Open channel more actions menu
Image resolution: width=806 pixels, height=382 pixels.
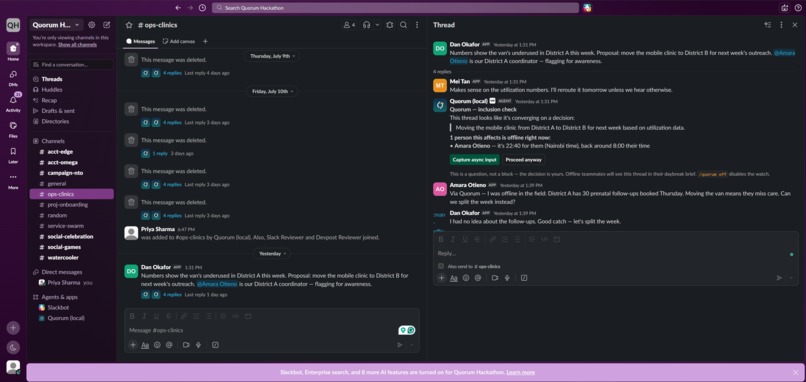pos(417,25)
